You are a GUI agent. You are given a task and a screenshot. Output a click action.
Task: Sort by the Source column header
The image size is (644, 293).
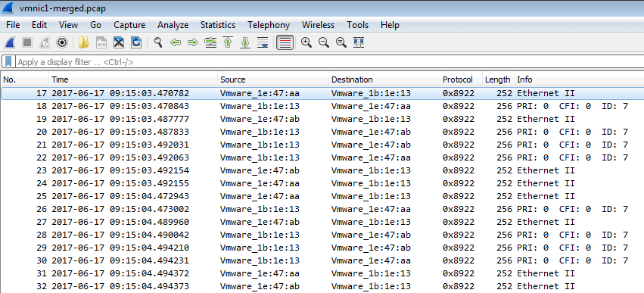click(x=273, y=79)
